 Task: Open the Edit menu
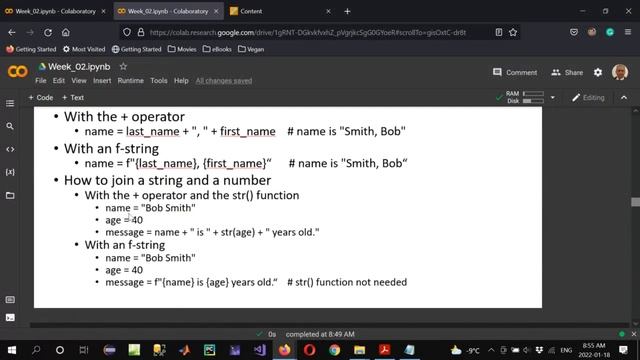tap(59, 81)
